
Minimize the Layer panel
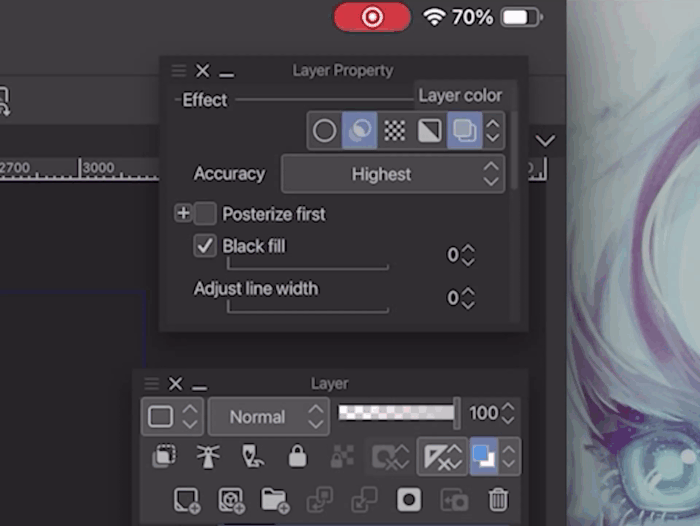pos(200,387)
